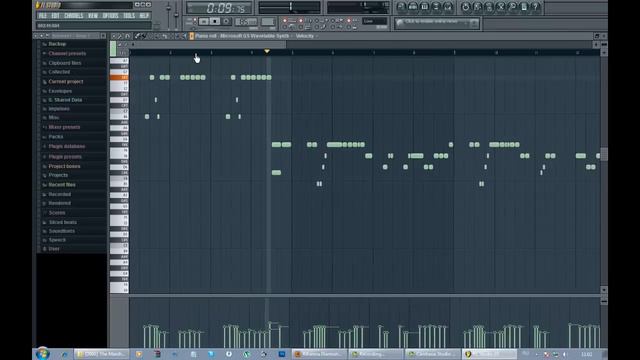Viewport: 640px width, 360px height.
Task: Open the step sequencer shortcut icon
Action: click(x=413, y=7)
